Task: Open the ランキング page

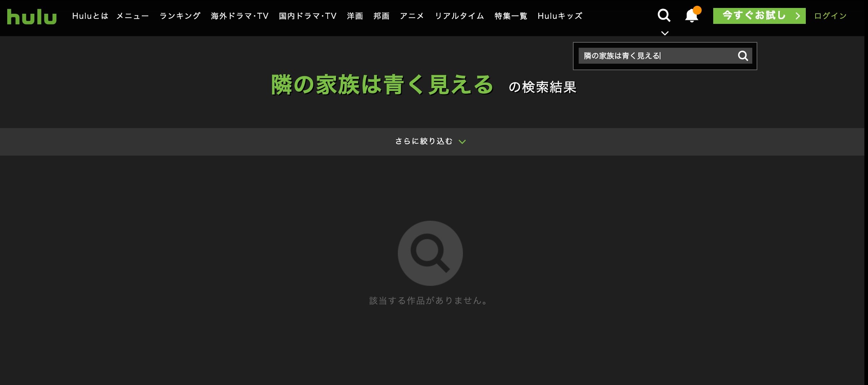Action: tap(180, 16)
